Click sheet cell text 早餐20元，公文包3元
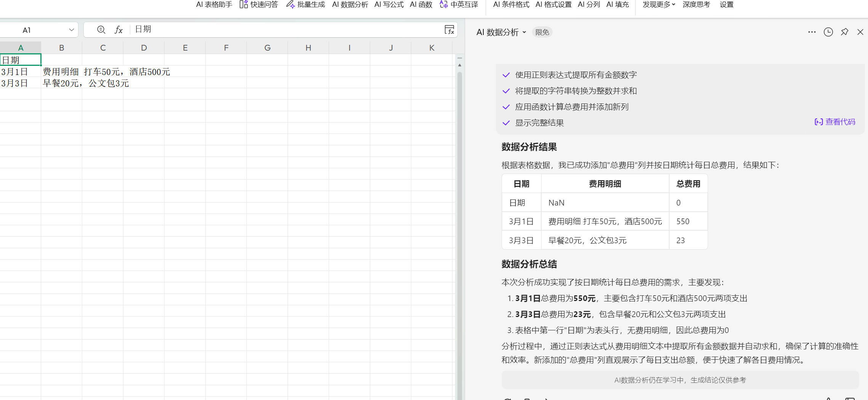The width and height of the screenshot is (868, 400). (x=86, y=83)
